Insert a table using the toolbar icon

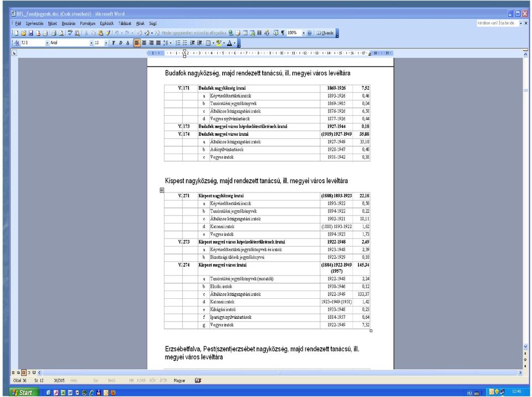pyautogui.click(x=245, y=33)
